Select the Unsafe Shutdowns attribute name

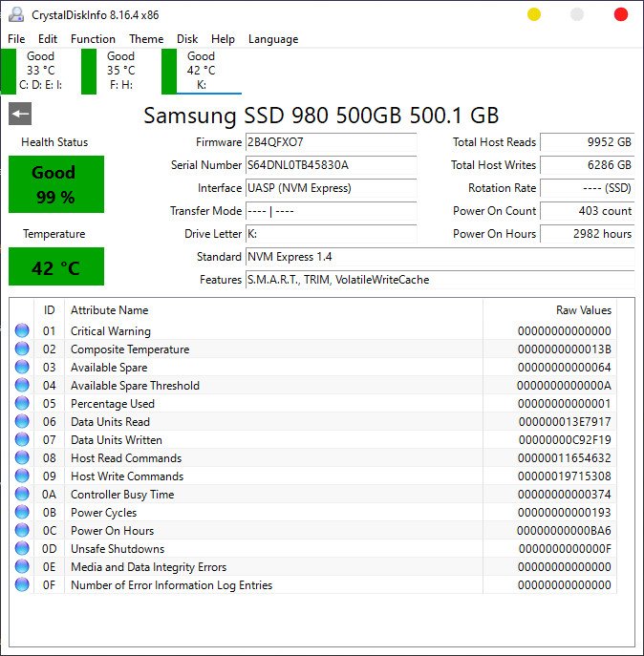pyautogui.click(x=118, y=548)
